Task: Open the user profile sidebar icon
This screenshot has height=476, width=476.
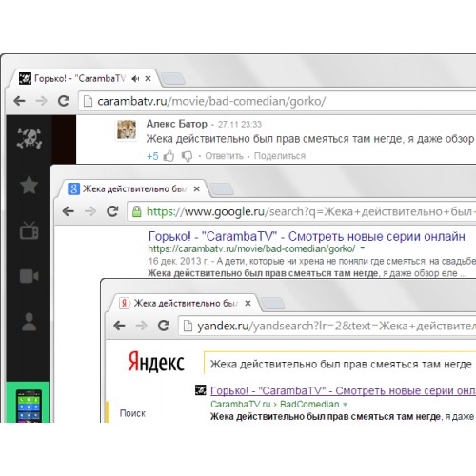Action: click(x=29, y=322)
